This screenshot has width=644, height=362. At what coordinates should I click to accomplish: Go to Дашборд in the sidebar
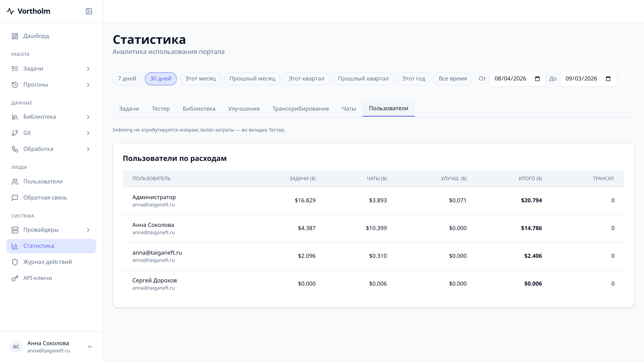(51, 36)
